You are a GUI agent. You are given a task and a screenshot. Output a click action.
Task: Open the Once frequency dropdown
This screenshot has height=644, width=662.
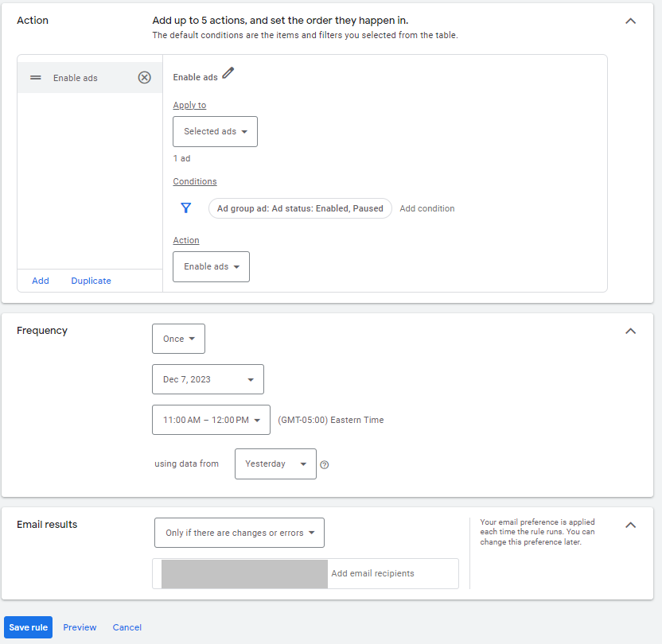click(x=178, y=338)
